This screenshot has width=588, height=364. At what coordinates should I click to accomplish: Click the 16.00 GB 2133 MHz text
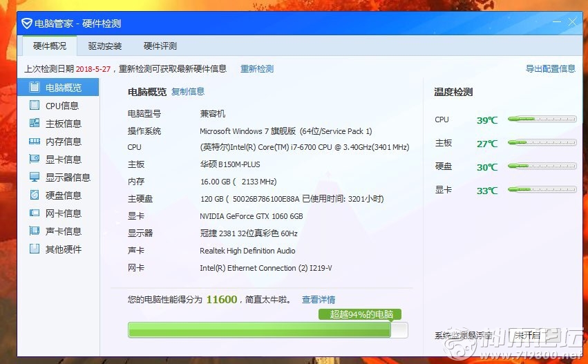point(238,182)
